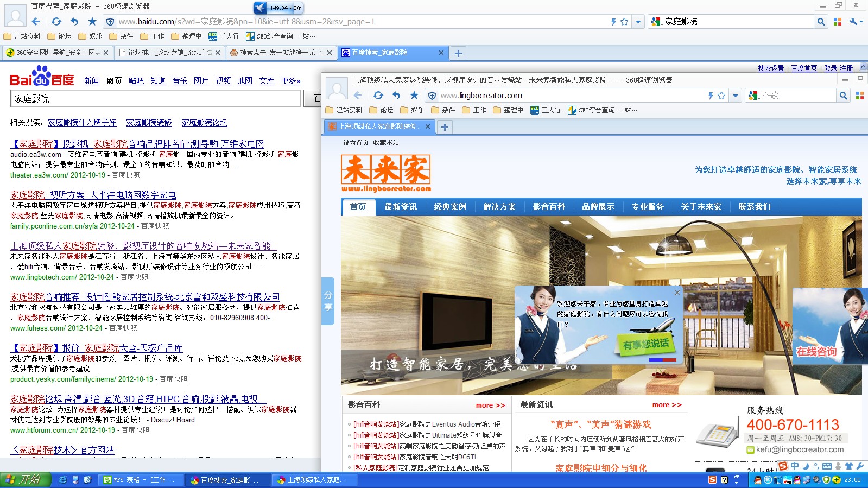The height and width of the screenshot is (488, 868).
Task: Open related search 家庭影院装修
Action: coord(149,123)
